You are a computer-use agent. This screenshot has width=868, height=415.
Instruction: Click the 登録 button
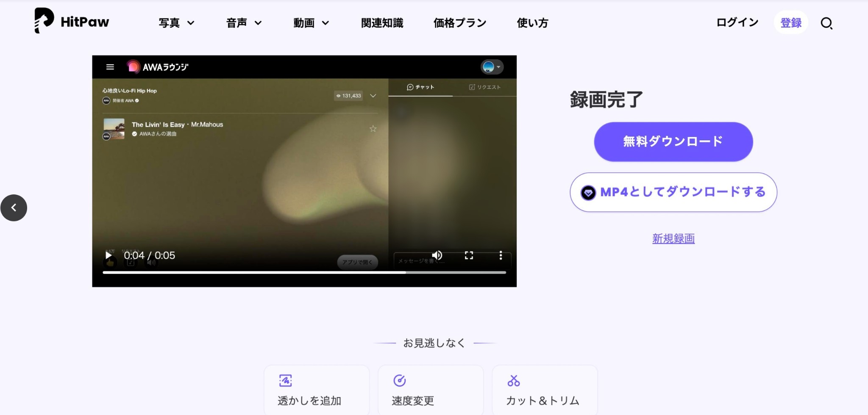click(791, 22)
